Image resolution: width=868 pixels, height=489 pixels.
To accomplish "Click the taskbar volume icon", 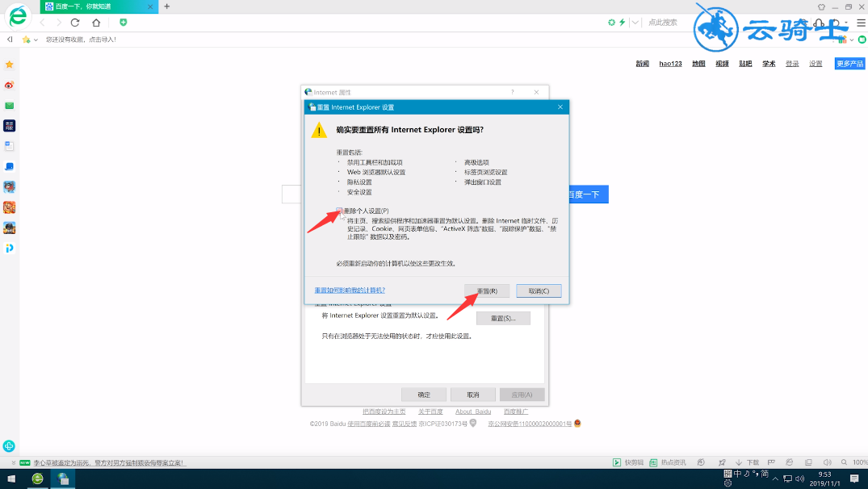I will point(800,479).
